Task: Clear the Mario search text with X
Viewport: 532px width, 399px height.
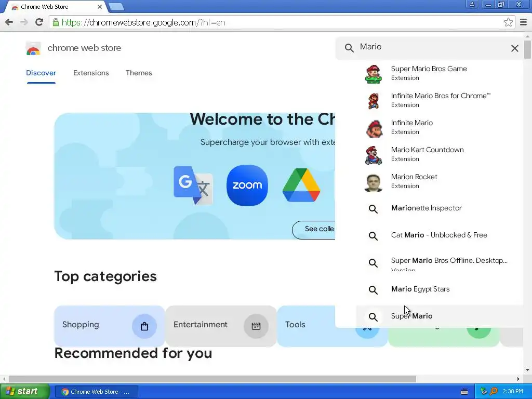Action: coord(514,48)
